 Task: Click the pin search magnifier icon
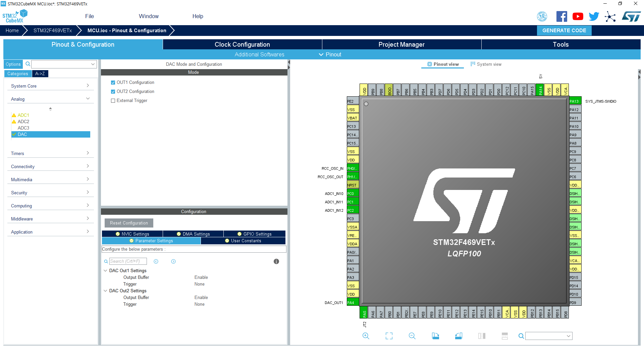click(521, 336)
